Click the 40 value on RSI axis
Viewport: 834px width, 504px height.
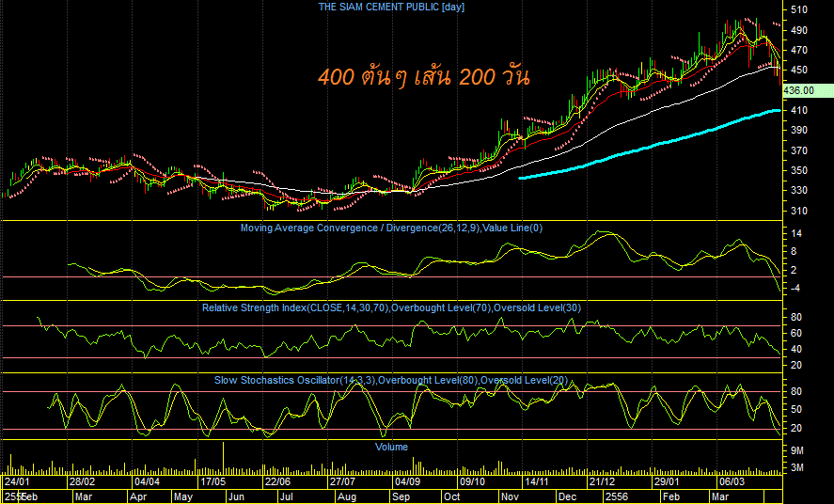click(796, 349)
